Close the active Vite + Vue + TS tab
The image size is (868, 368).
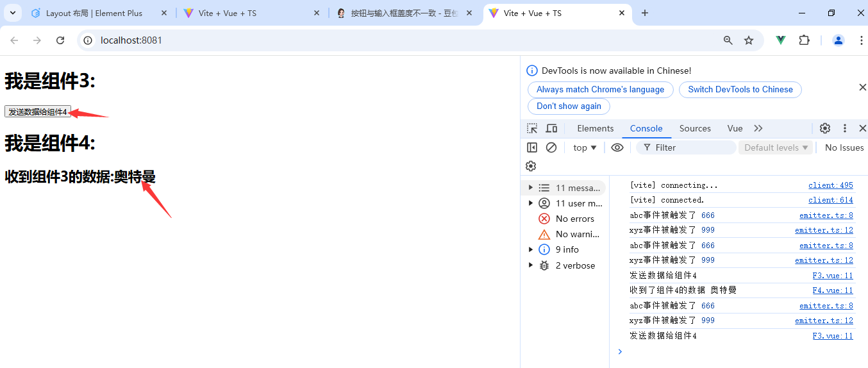622,13
